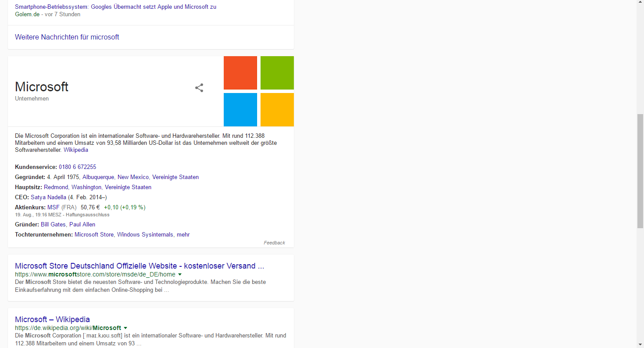Screen dimensions: 644x348
Task: Open Vereinigte Staaten link in Gegründet row
Action: coord(175,177)
